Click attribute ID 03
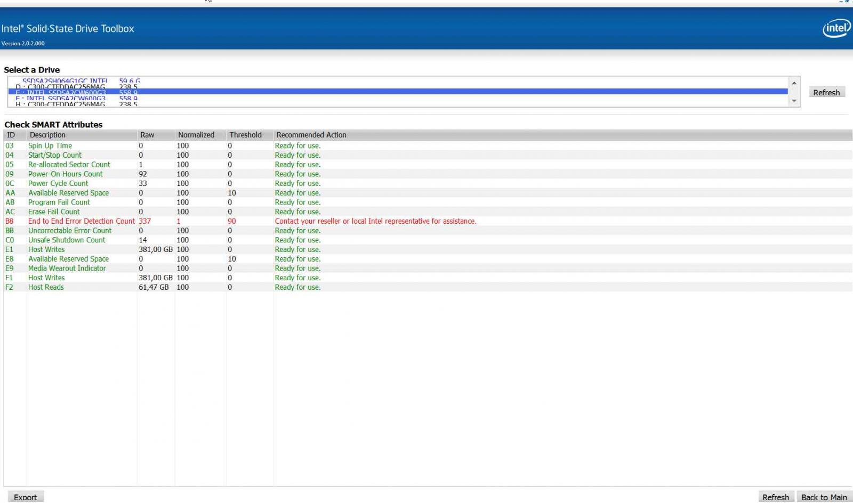 tap(10, 145)
